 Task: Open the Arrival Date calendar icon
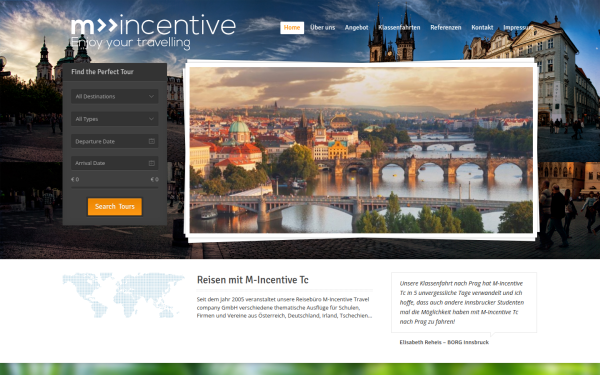(x=152, y=163)
